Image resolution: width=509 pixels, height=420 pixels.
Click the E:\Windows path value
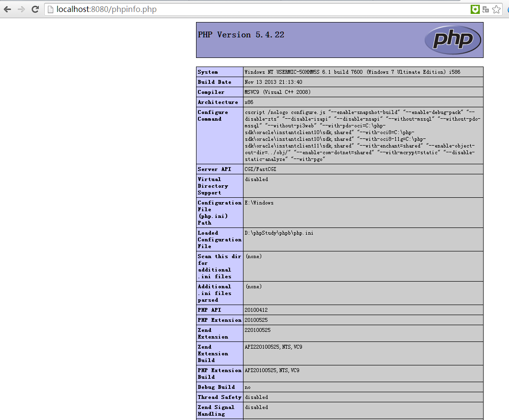pos(259,203)
